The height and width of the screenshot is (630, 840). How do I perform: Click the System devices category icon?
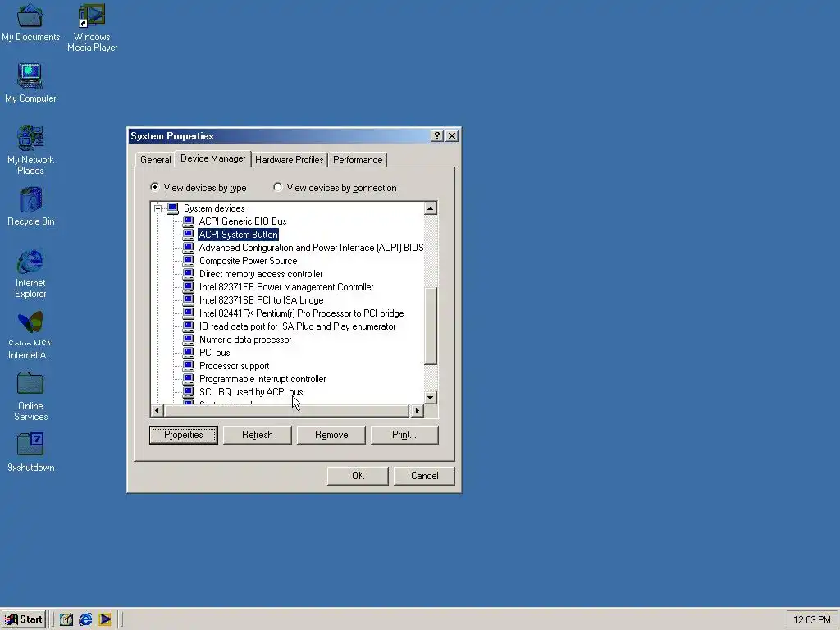pyautogui.click(x=172, y=208)
